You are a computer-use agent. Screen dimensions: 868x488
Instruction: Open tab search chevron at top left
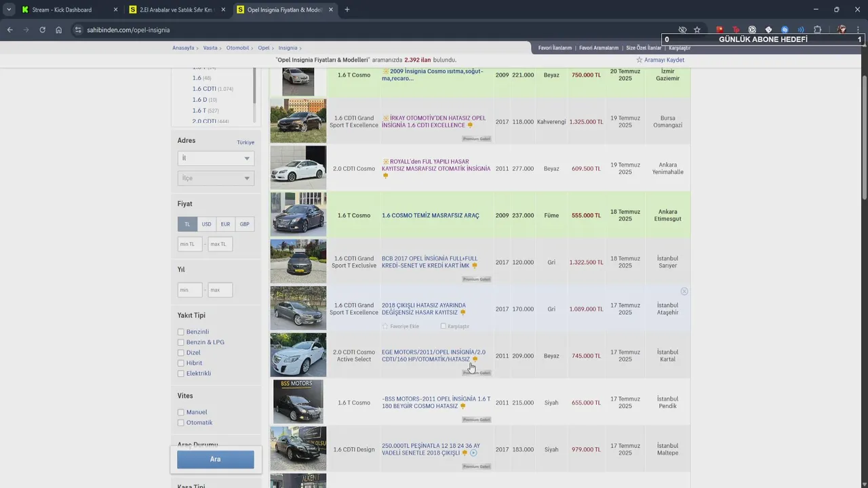click(9, 9)
